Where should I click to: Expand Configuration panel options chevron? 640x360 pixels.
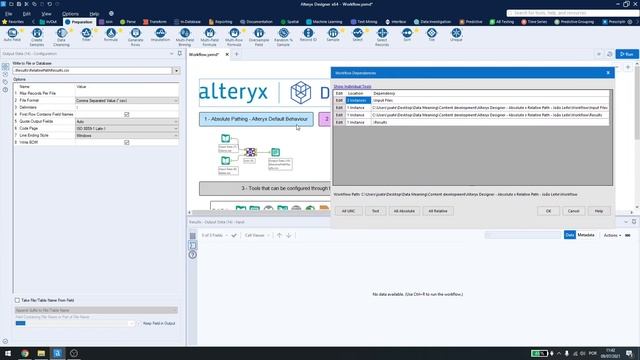point(171,53)
